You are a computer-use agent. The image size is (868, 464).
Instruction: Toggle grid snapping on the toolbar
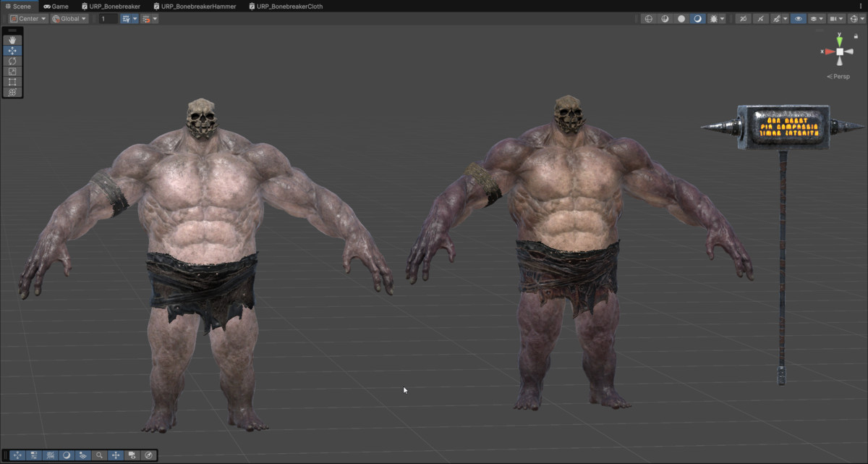click(125, 19)
